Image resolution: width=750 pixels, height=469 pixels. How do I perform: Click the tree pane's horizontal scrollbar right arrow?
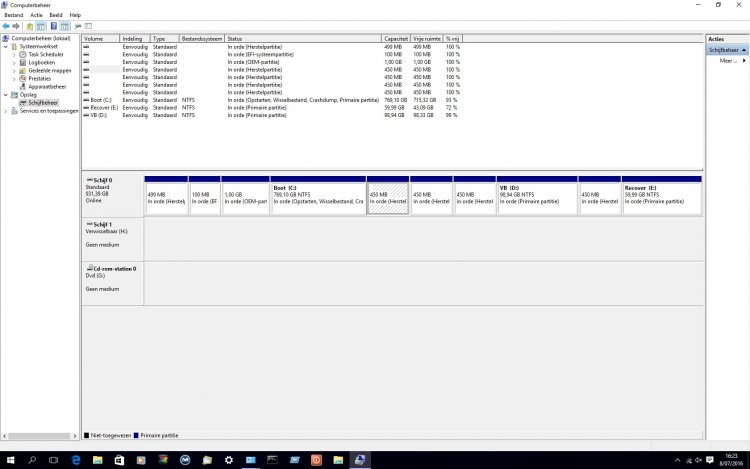point(75,436)
